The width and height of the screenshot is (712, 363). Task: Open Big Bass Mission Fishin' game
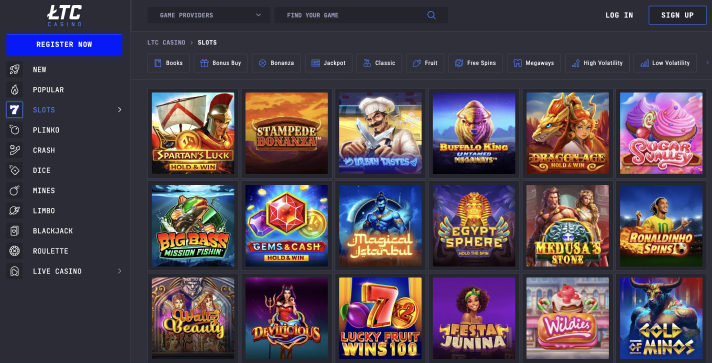[193, 226]
